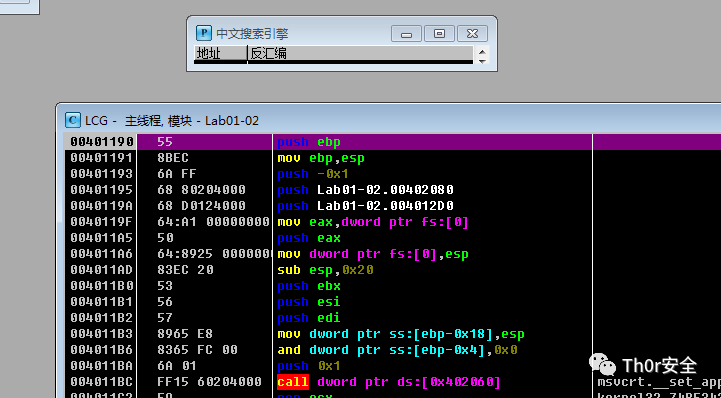Click the push ebx instruction

pos(309,286)
